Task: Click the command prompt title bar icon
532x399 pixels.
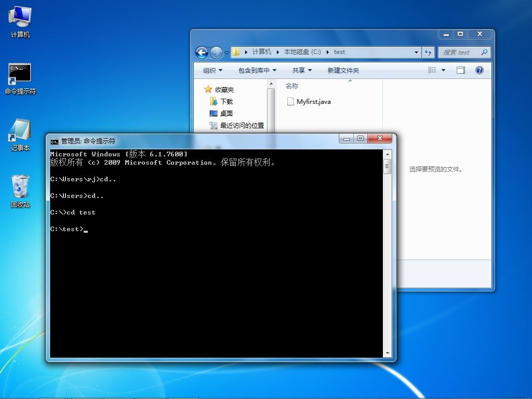Action: tap(54, 141)
